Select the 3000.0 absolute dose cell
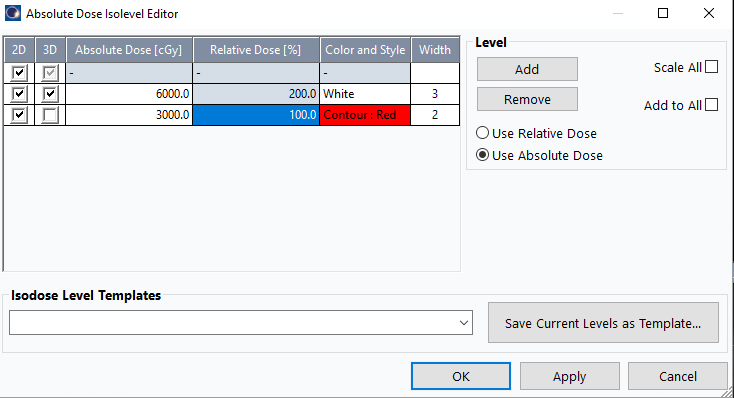 point(129,115)
